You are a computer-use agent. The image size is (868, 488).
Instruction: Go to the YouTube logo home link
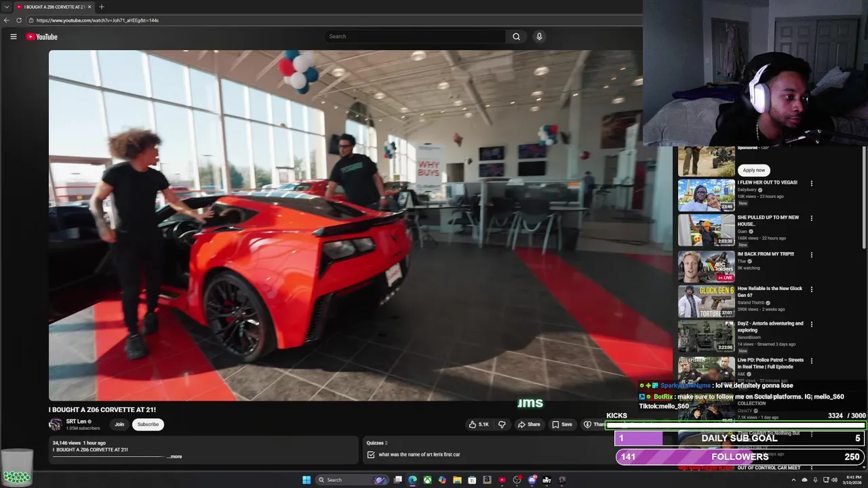pyautogui.click(x=42, y=37)
